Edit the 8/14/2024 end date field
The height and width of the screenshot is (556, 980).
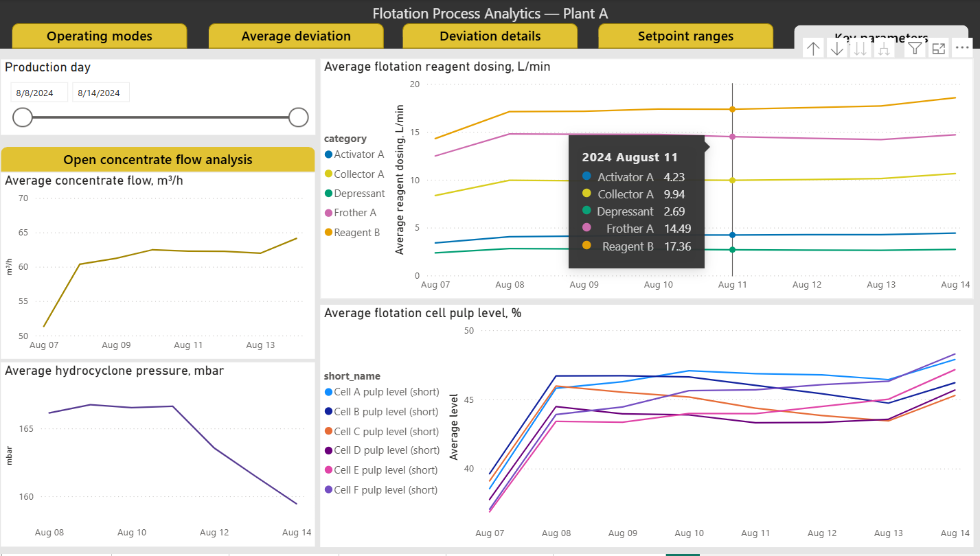(x=101, y=93)
